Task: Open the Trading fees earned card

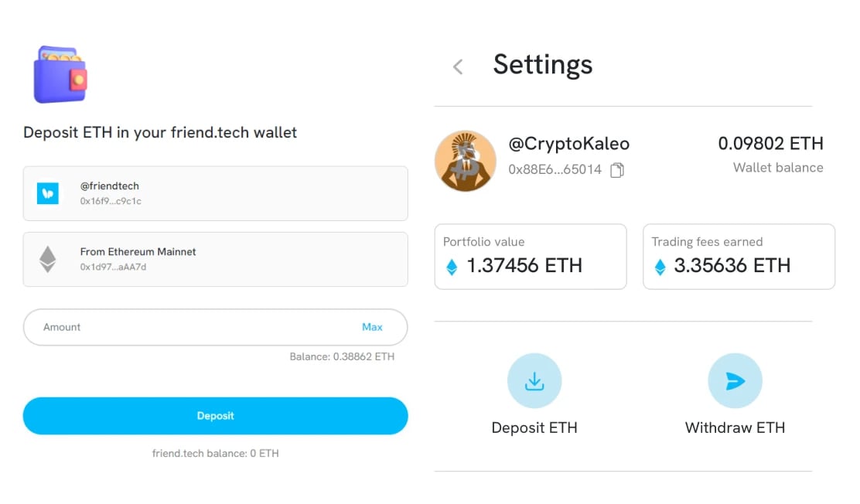Action: tap(739, 257)
